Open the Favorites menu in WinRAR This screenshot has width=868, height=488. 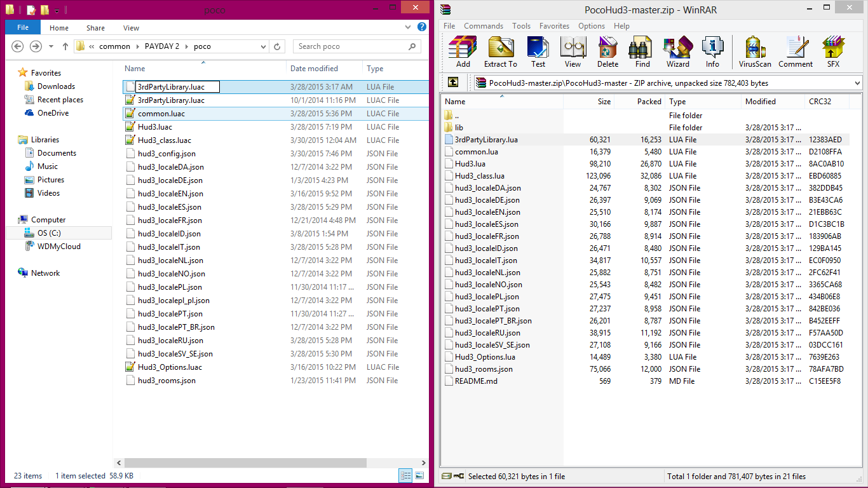[x=555, y=26]
